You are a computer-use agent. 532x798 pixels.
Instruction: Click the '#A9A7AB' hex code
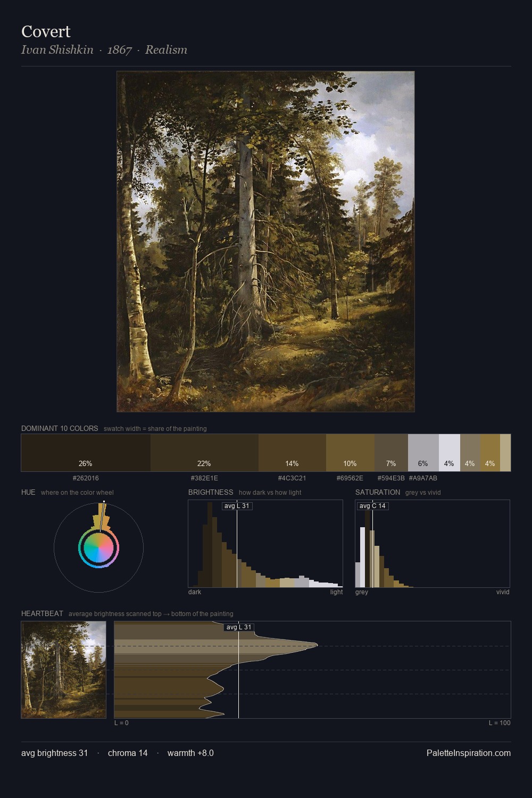(x=423, y=478)
